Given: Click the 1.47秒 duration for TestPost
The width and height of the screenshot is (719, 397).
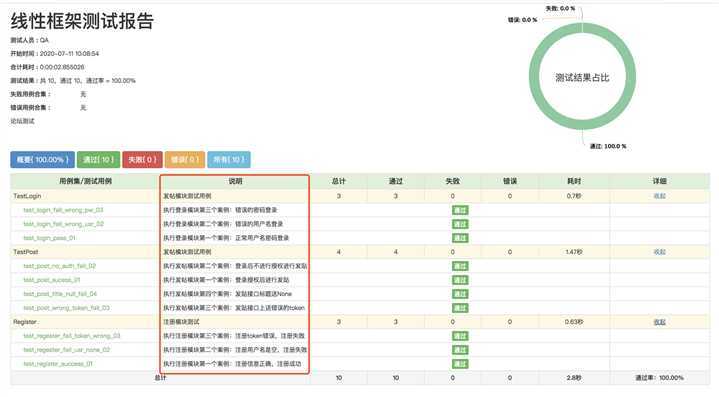Looking at the screenshot, I should click(x=574, y=252).
